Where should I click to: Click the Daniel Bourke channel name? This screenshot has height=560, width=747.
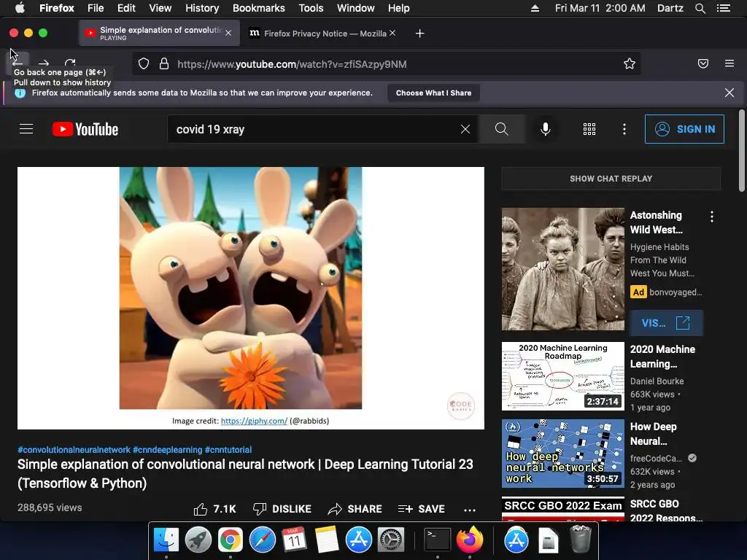click(657, 381)
